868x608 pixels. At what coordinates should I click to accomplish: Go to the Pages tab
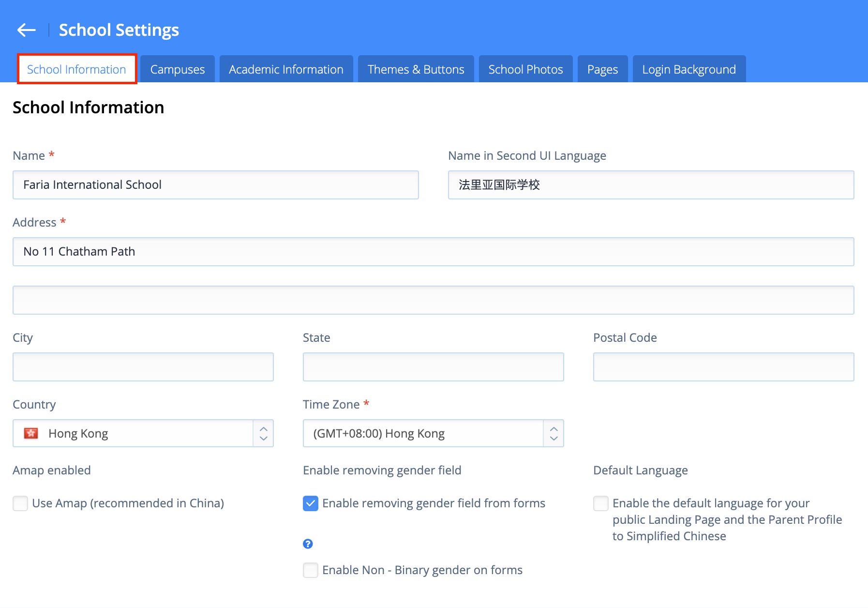click(x=603, y=69)
